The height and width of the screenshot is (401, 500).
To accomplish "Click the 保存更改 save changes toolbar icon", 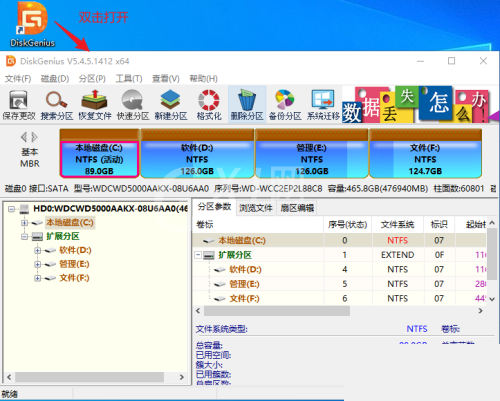I will click(19, 105).
